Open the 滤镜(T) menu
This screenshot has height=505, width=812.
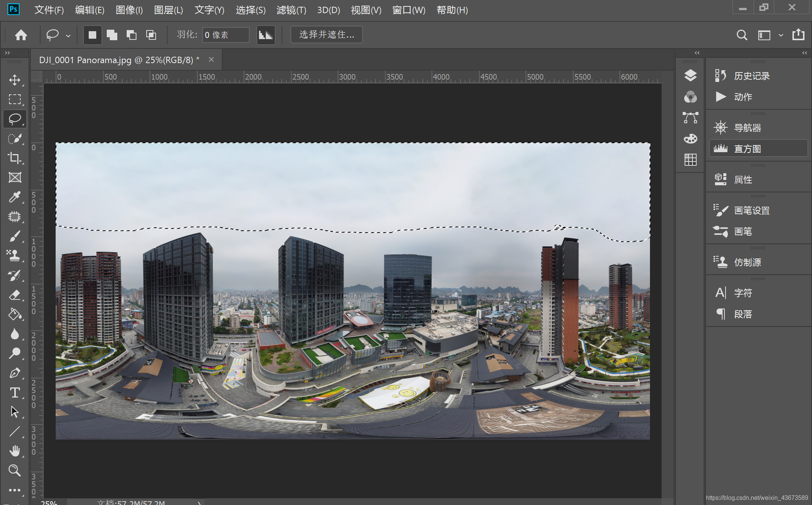point(291,10)
